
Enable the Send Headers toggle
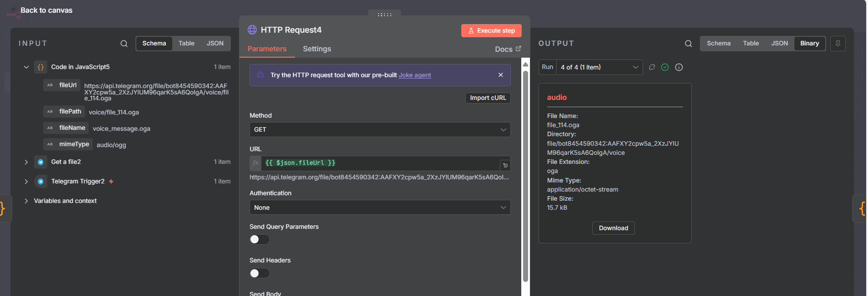point(259,273)
